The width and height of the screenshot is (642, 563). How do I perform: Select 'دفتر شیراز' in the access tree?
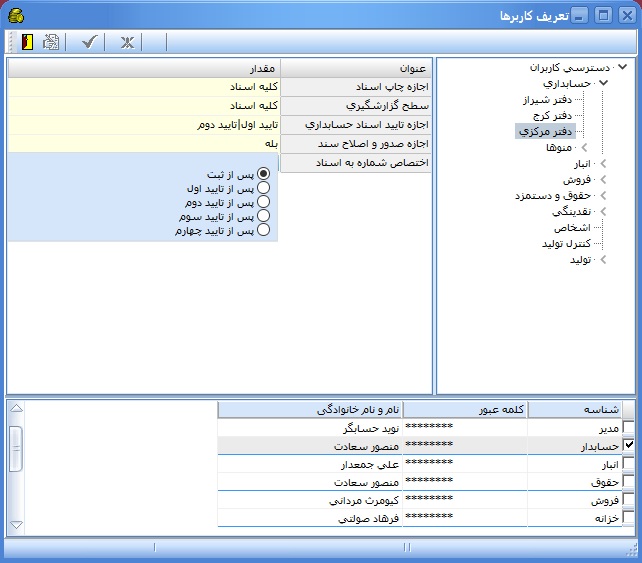pos(550,100)
